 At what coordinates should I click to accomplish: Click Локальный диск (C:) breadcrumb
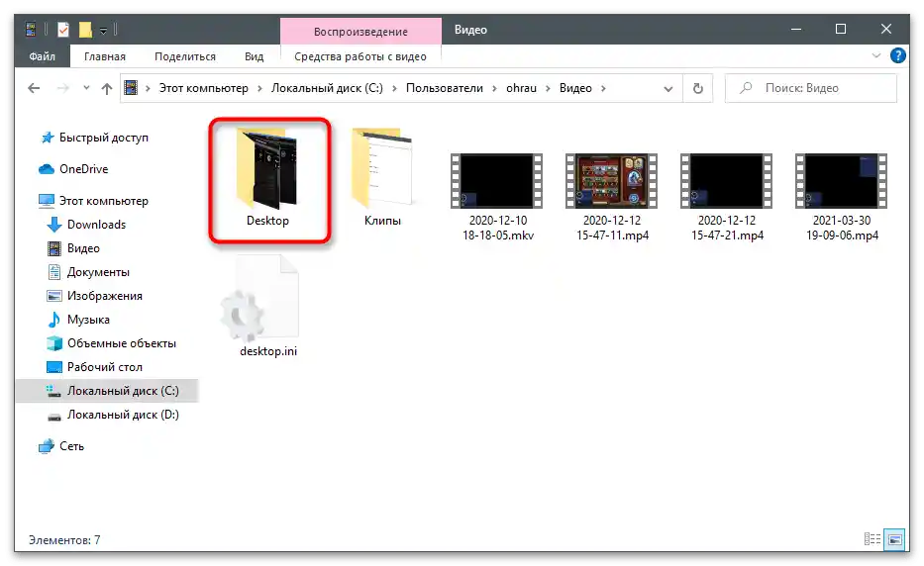click(327, 88)
